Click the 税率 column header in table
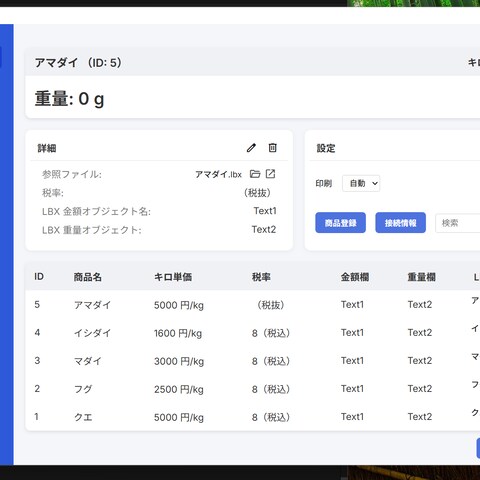This screenshot has height=480, width=480. (261, 277)
